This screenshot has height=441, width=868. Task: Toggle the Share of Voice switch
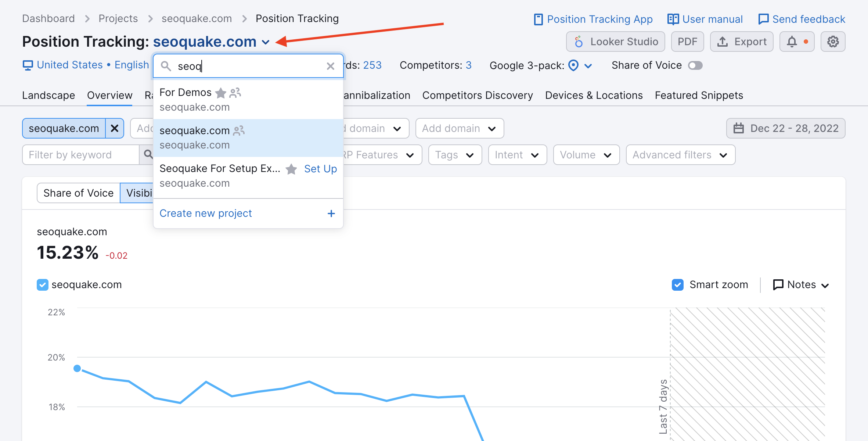coord(695,65)
